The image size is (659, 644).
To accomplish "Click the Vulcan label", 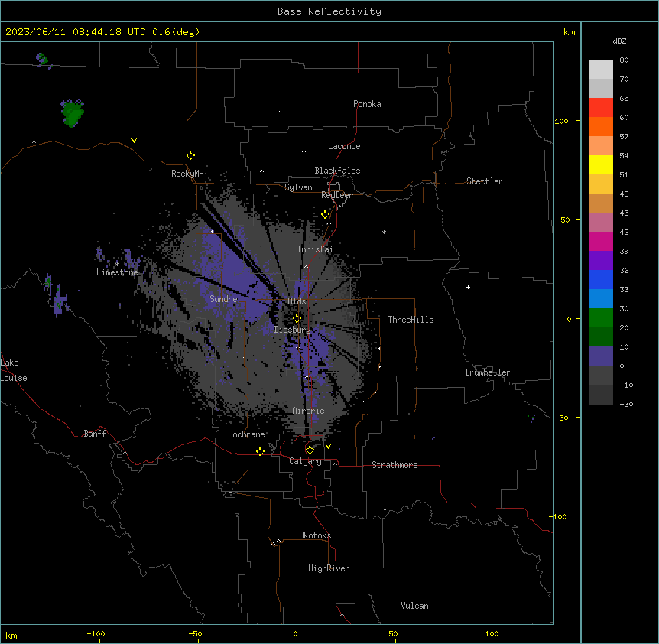I will [414, 606].
